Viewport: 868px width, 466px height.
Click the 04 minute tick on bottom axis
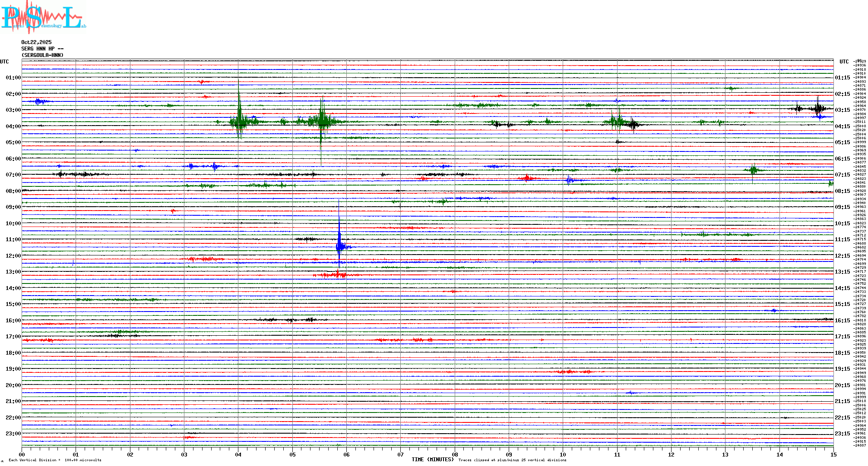(x=238, y=454)
